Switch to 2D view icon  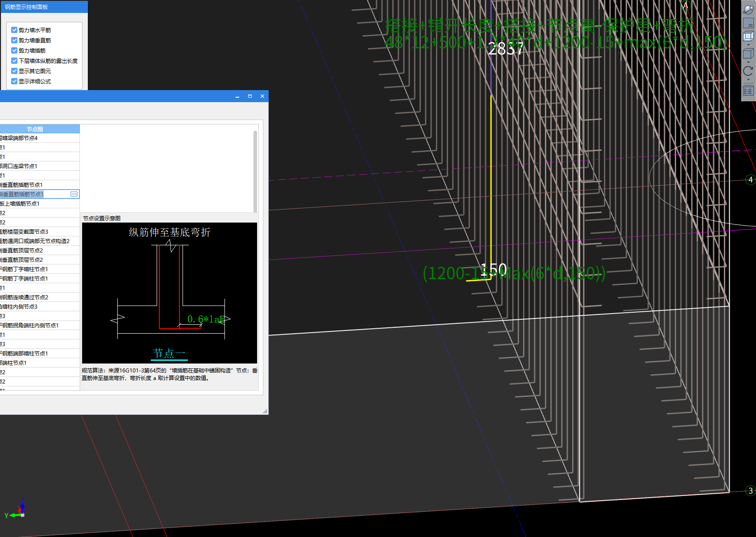(x=748, y=22)
